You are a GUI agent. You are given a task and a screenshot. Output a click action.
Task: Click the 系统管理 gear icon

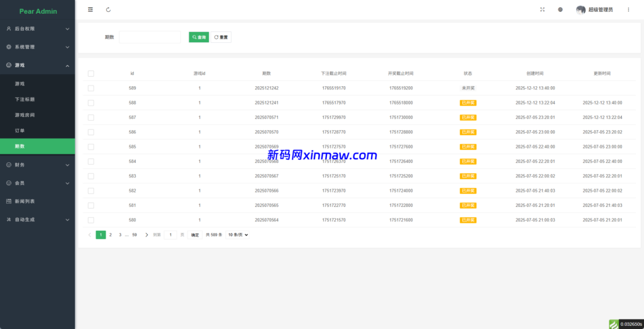9,47
